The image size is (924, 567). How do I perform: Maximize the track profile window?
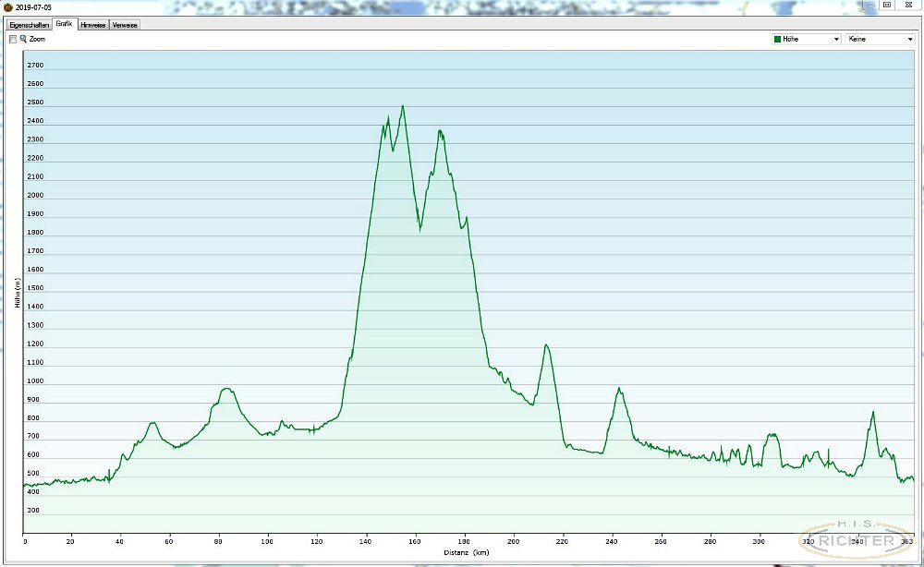(887, 5)
